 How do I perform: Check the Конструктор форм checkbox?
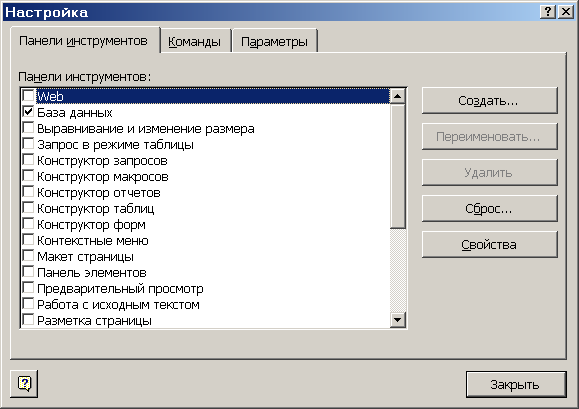coord(28,224)
